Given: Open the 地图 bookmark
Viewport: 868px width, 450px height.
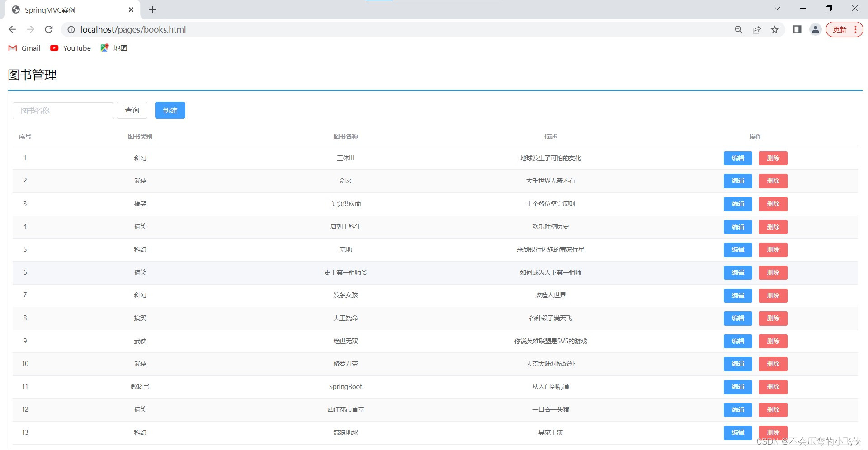Looking at the screenshot, I should click(114, 48).
